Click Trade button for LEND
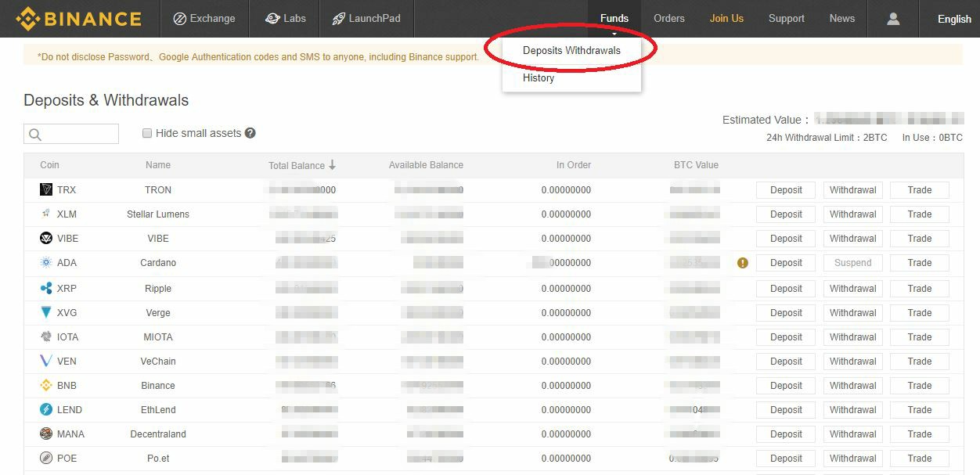980x475 pixels. [x=920, y=410]
